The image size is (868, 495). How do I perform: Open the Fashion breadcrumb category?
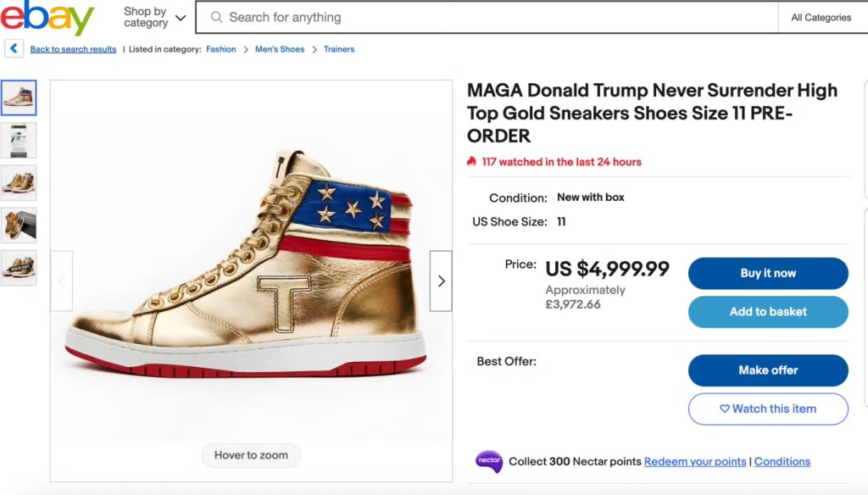point(221,49)
